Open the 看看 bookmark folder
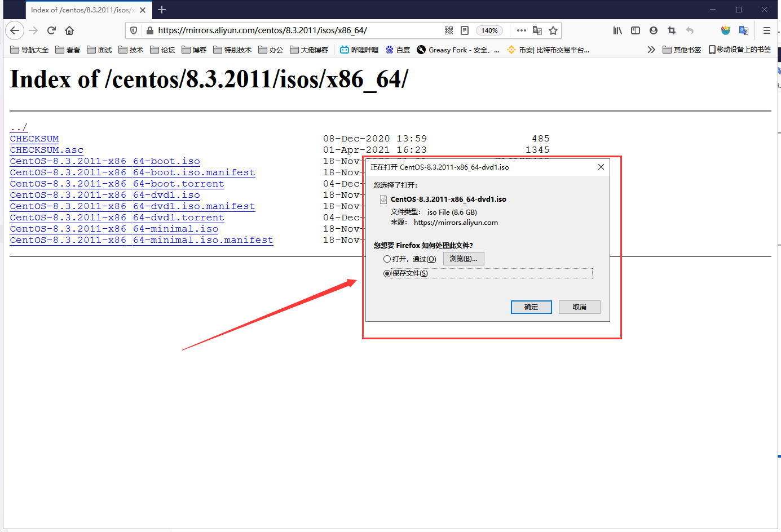 [x=68, y=50]
